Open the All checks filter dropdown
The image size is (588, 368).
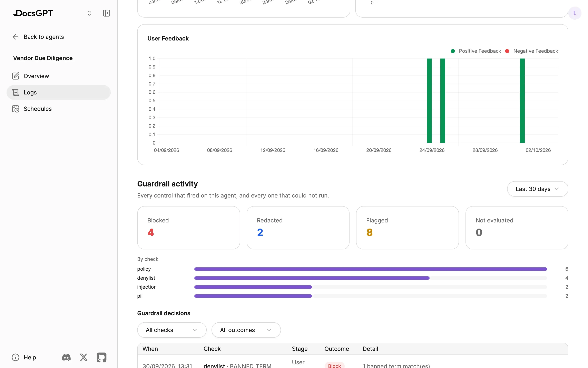coord(172,330)
